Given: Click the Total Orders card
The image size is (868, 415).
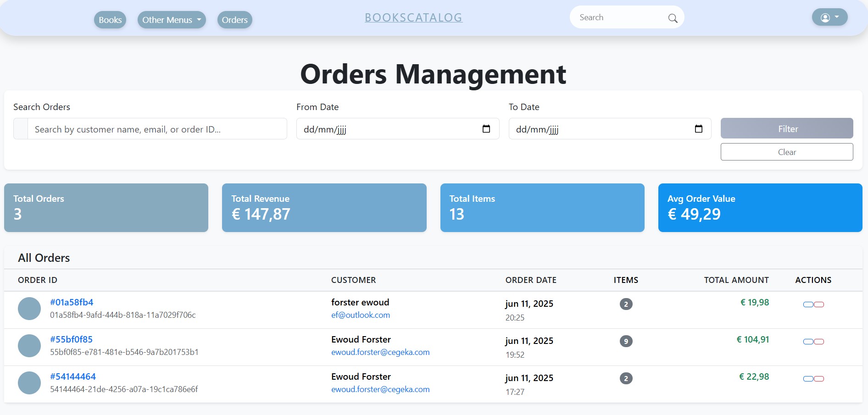Looking at the screenshot, I should point(106,208).
